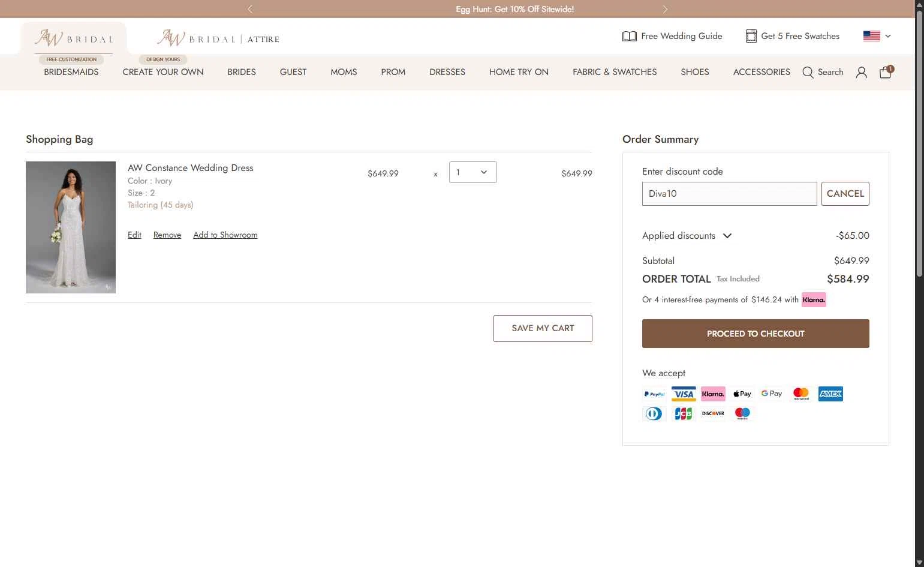This screenshot has height=567, width=924.
Task: Click the page vertical scrollbar thumb
Action: tap(919, 143)
